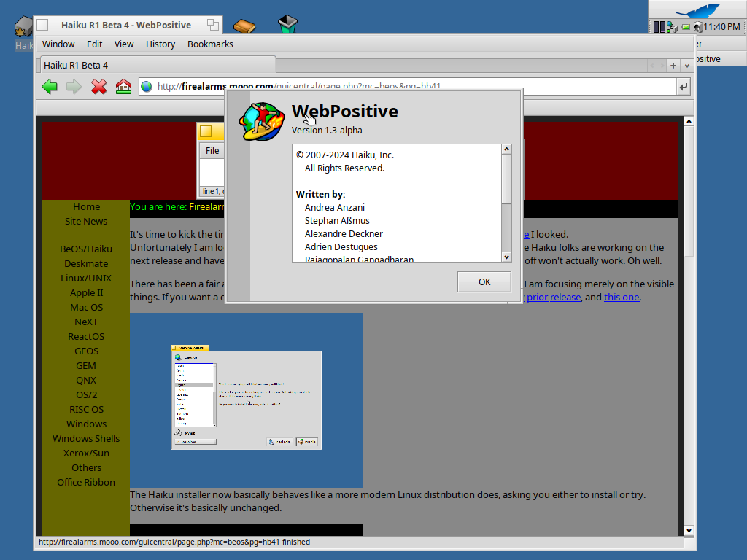This screenshot has width=747, height=560.
Task: Open the Home sidebar link
Action: tap(86, 206)
